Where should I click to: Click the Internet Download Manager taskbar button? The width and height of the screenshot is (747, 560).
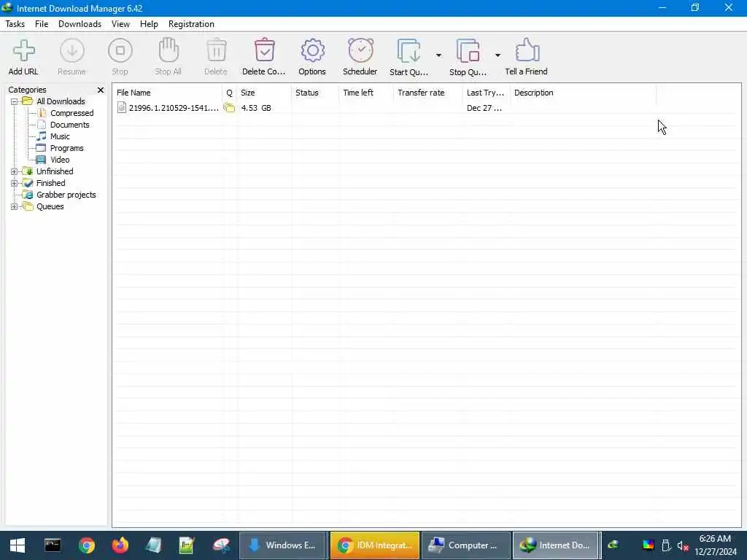point(557,545)
